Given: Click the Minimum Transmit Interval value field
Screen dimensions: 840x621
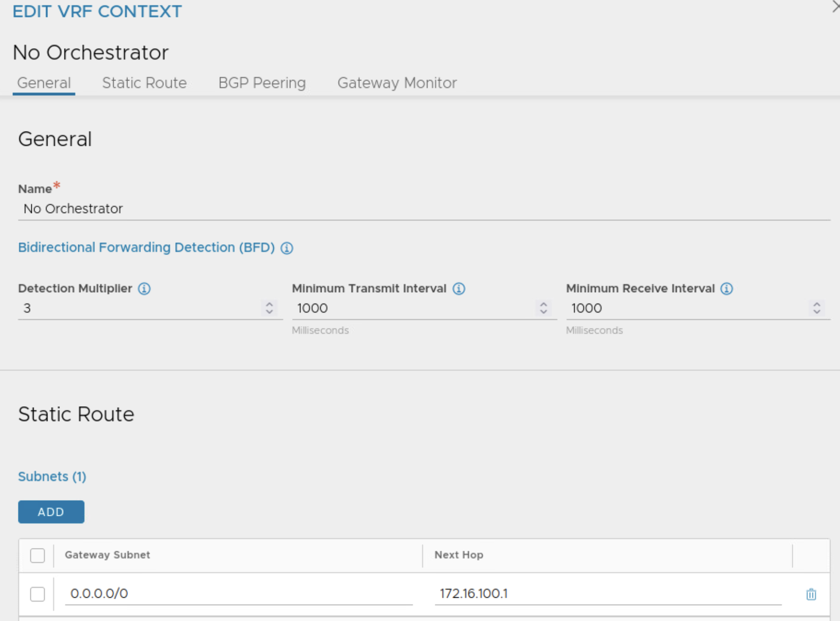Looking at the screenshot, I should [x=412, y=308].
